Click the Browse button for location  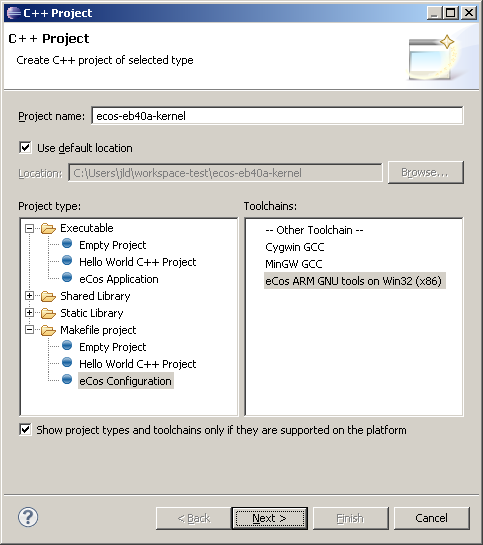tap(425, 172)
